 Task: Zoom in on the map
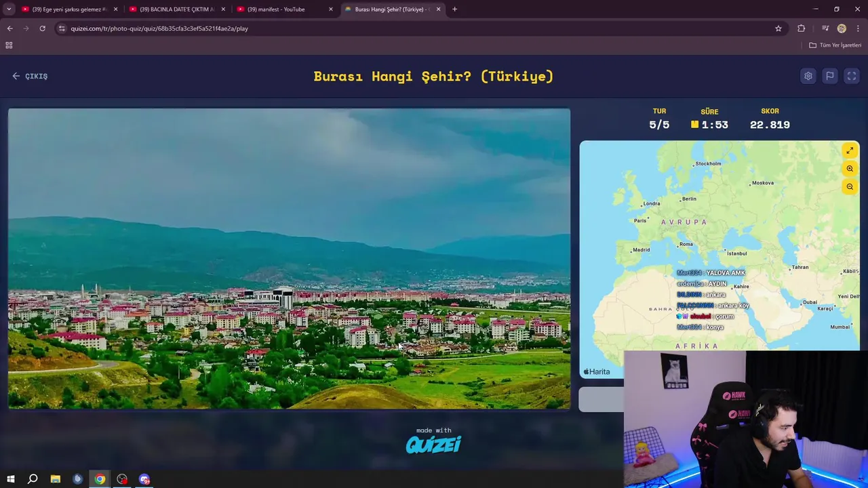[x=850, y=169]
